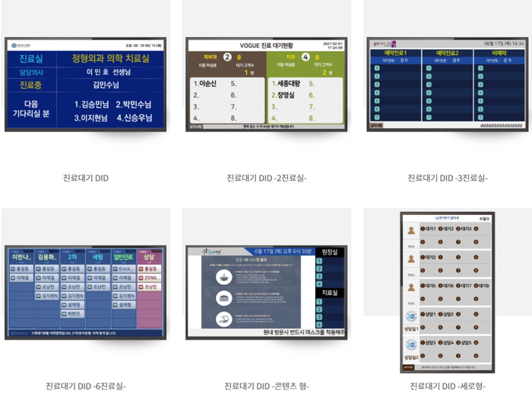Viewport: 532px width, 398px height.
Task: Click the 원장실 panel header
Action: click(x=330, y=251)
